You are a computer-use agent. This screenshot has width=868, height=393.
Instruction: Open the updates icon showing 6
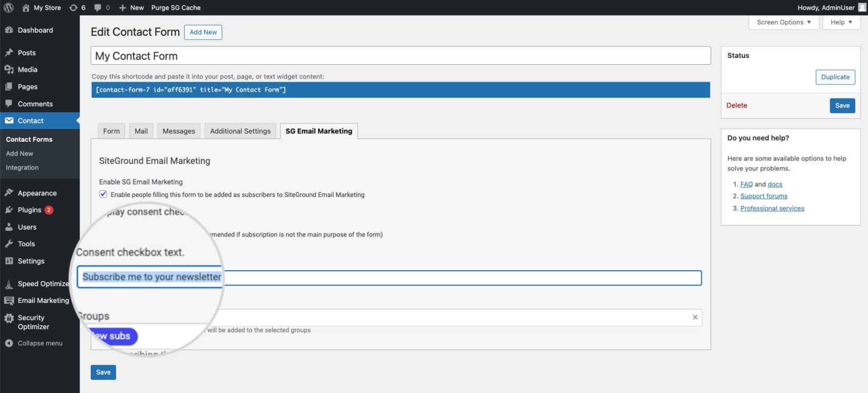click(73, 8)
